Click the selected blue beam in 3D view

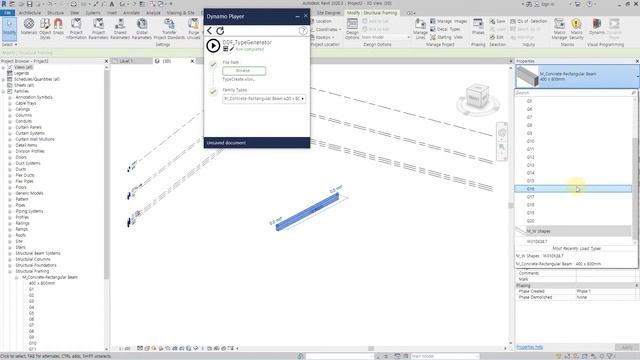point(308,212)
